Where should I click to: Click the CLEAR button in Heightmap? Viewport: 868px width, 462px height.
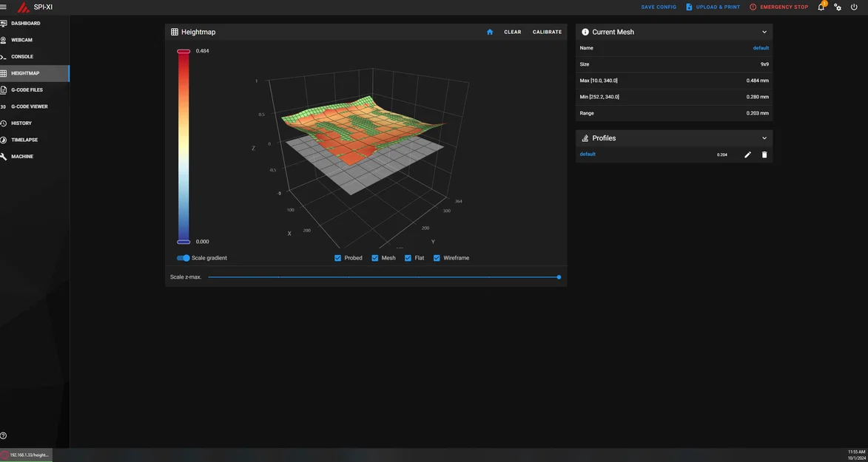[x=513, y=32]
